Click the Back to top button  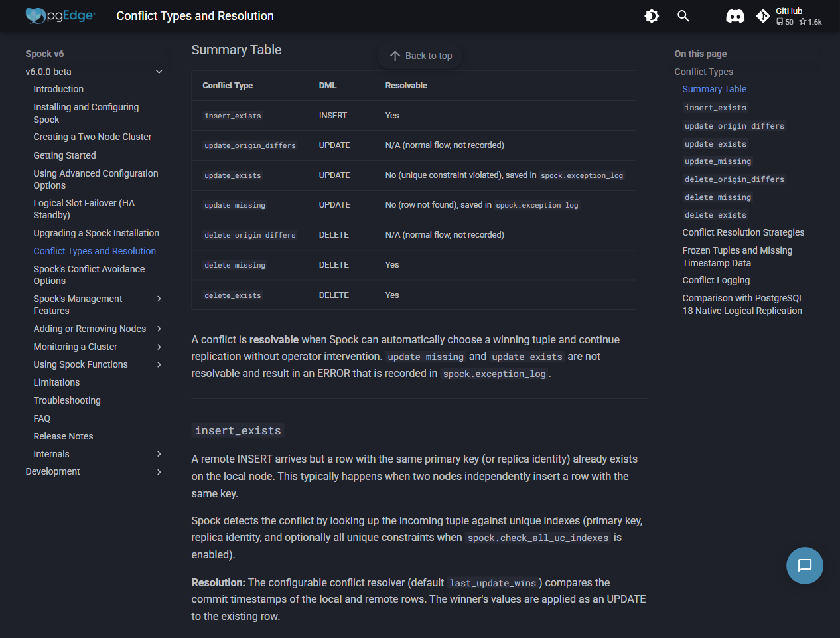tap(421, 56)
